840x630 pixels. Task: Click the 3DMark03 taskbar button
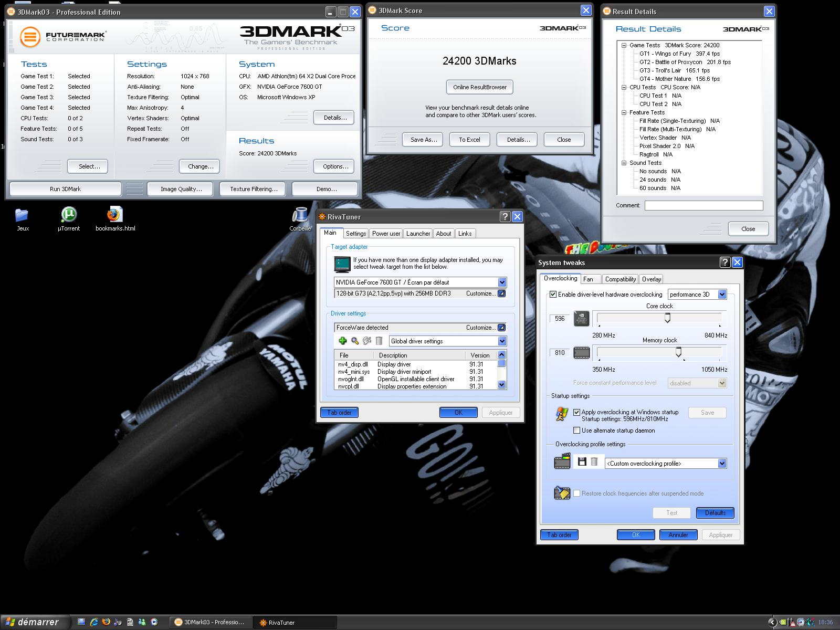(211, 622)
